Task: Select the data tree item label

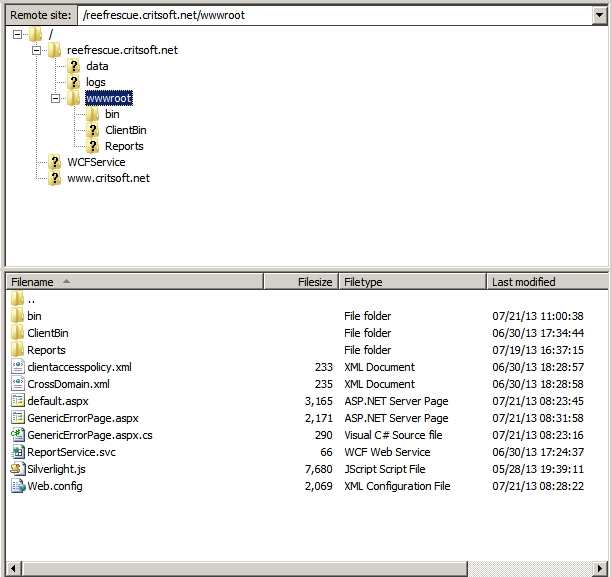Action: pyautogui.click(x=97, y=66)
